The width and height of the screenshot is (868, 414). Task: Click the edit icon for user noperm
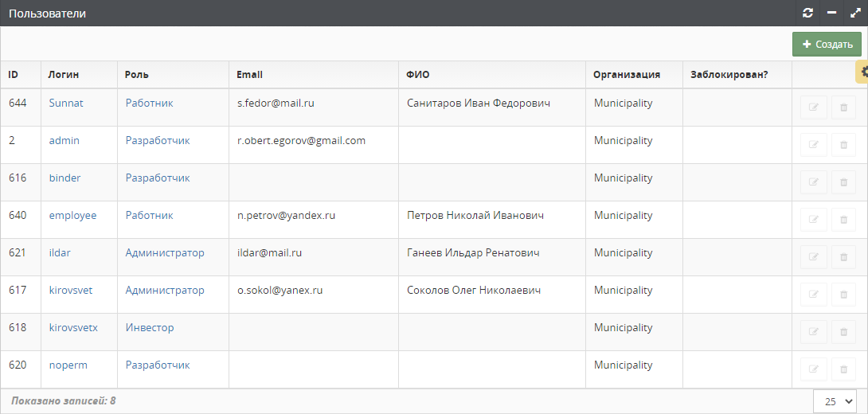click(x=814, y=369)
